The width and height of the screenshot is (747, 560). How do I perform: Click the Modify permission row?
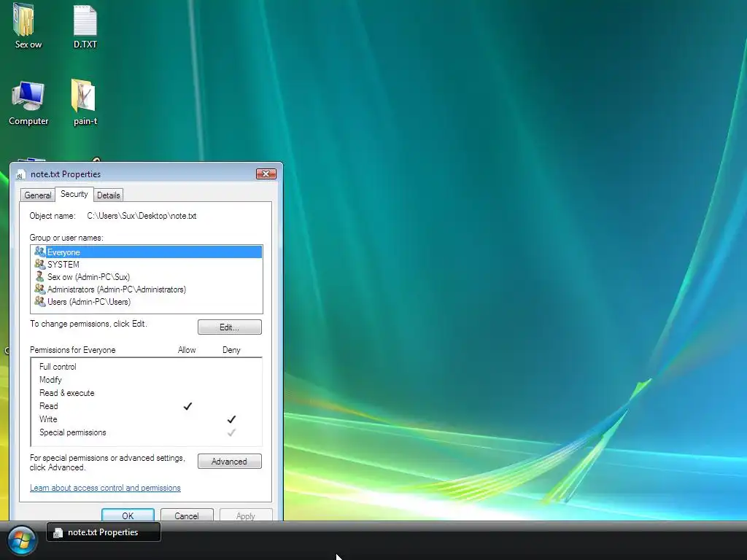(147, 379)
